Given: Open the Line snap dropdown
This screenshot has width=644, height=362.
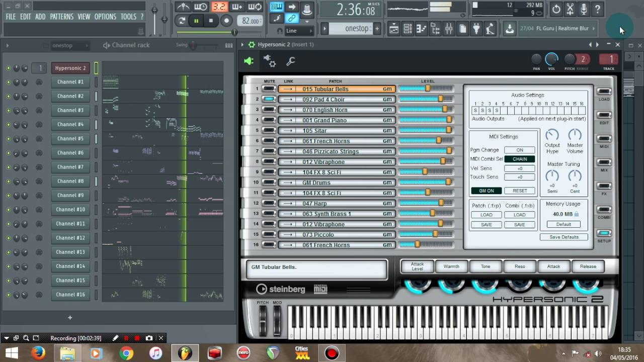Looking at the screenshot, I should point(299,31).
